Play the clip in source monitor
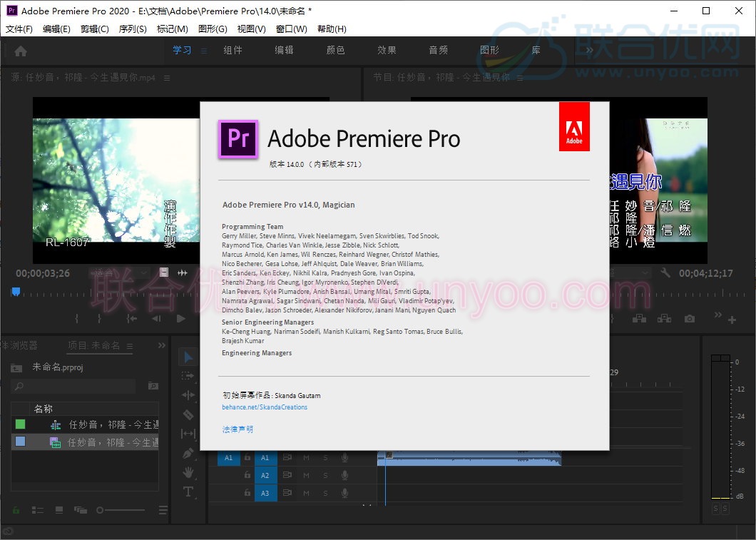 (181, 319)
